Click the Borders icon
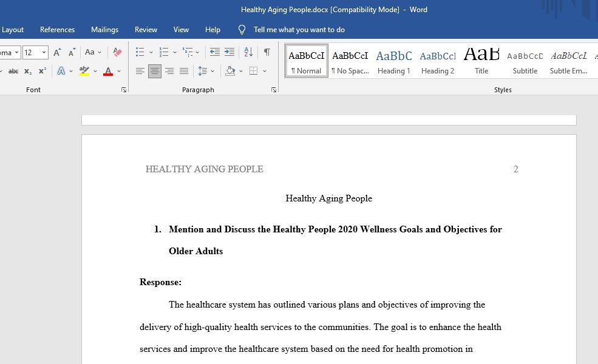 (x=253, y=71)
